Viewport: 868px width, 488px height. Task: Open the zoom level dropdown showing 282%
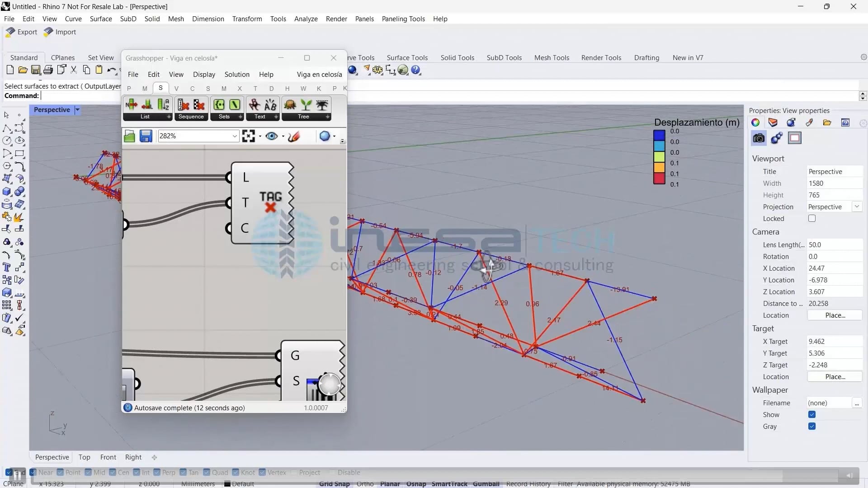(234, 136)
